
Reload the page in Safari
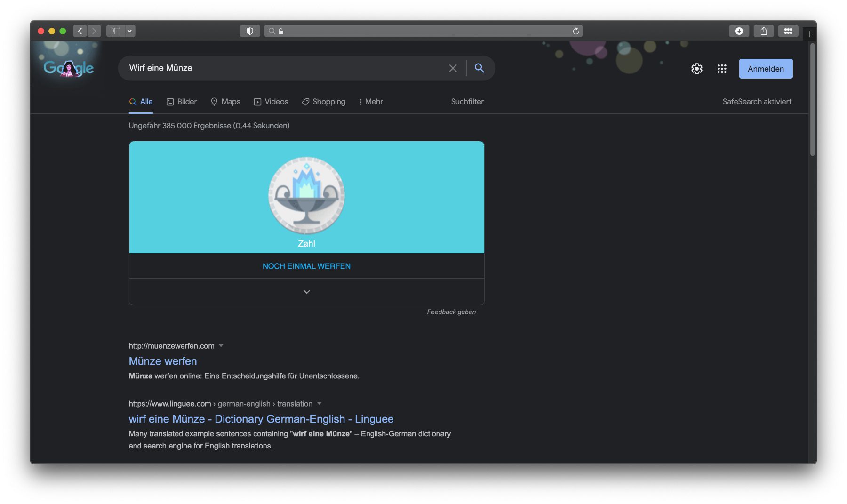575,31
